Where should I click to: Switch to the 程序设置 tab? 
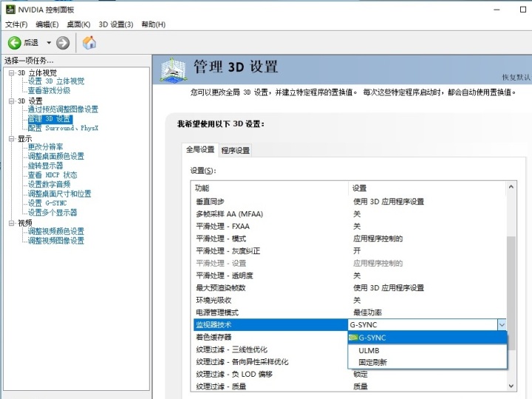[236, 150]
